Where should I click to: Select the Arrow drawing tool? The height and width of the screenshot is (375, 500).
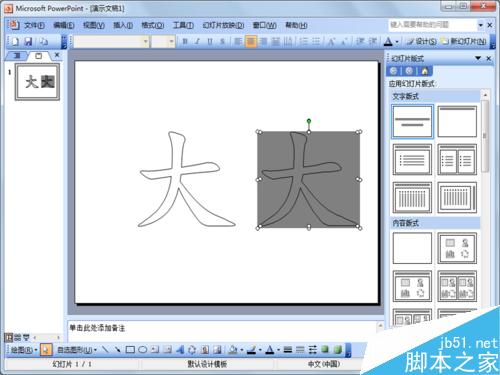click(117, 350)
